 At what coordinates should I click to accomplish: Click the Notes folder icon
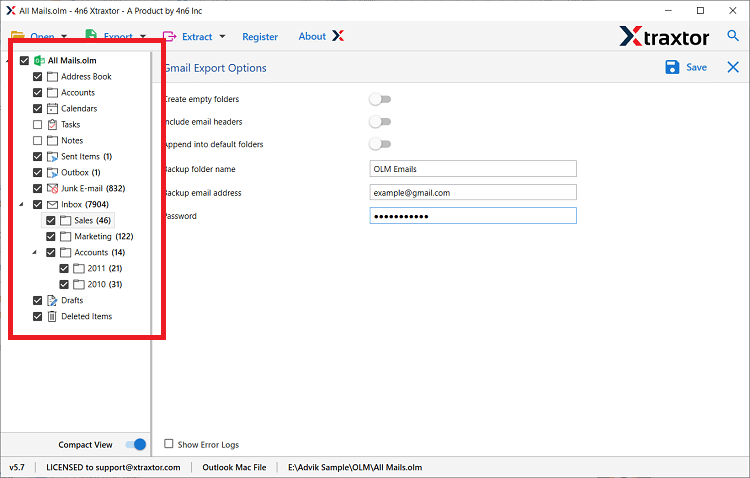pyautogui.click(x=52, y=141)
